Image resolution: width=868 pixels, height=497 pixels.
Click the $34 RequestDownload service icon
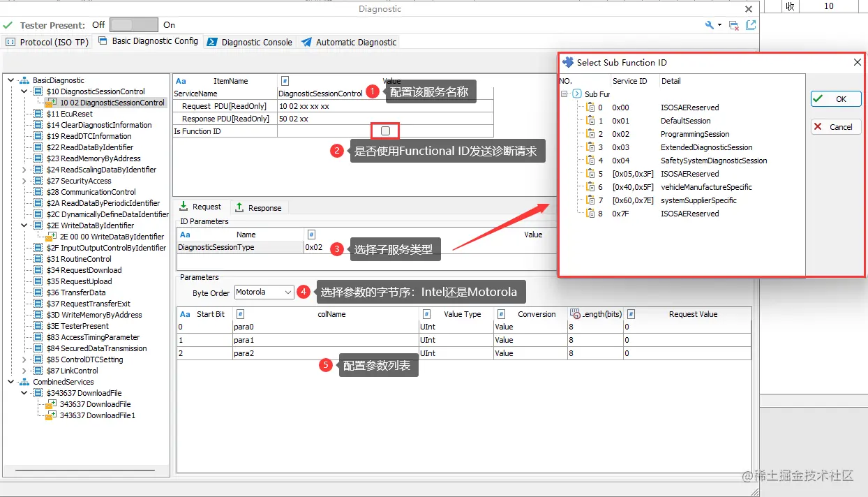click(x=38, y=270)
